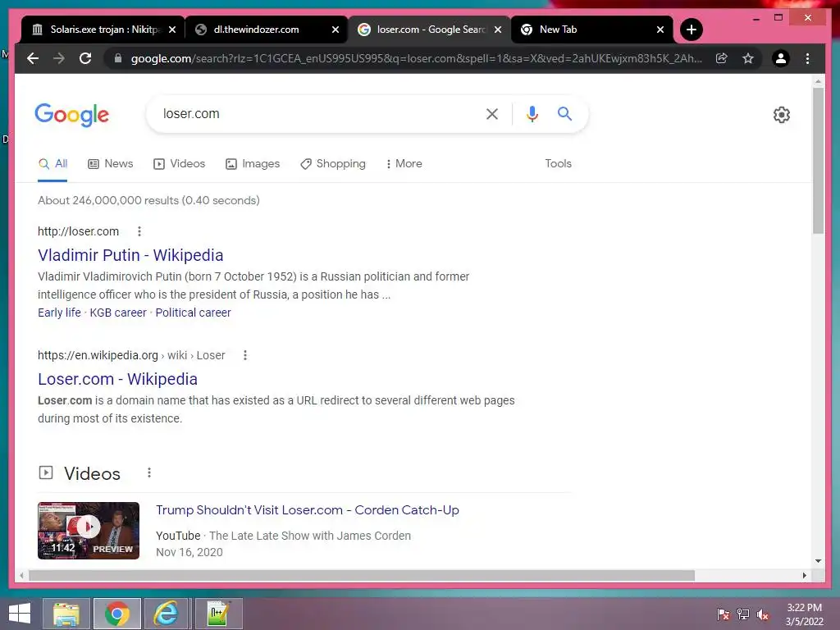Open the Windows Start menu
The height and width of the screenshot is (630, 840).
[x=20, y=614]
